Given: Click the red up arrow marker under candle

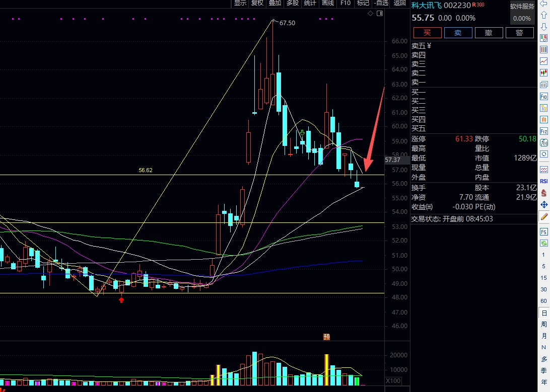Looking at the screenshot, I should (x=121, y=299).
